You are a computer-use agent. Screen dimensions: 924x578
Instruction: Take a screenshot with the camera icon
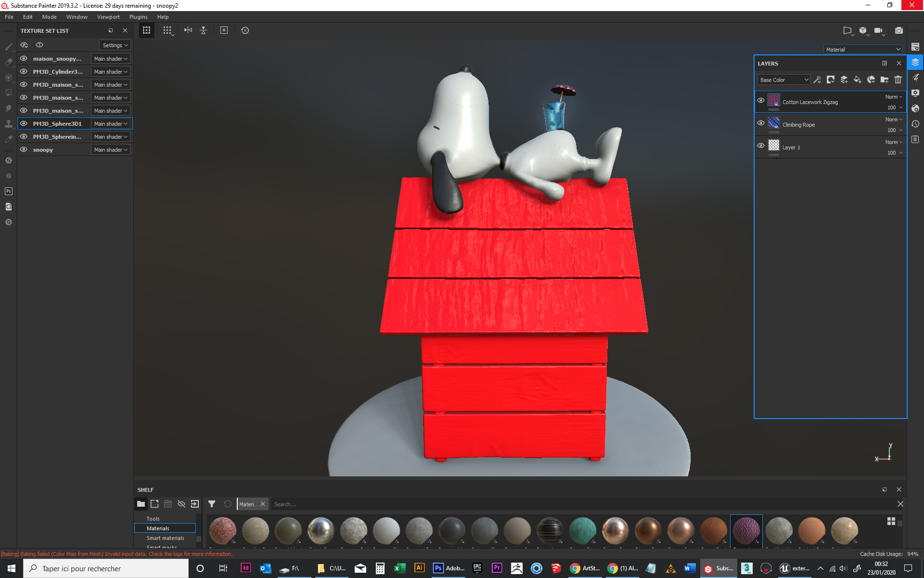[x=898, y=30]
